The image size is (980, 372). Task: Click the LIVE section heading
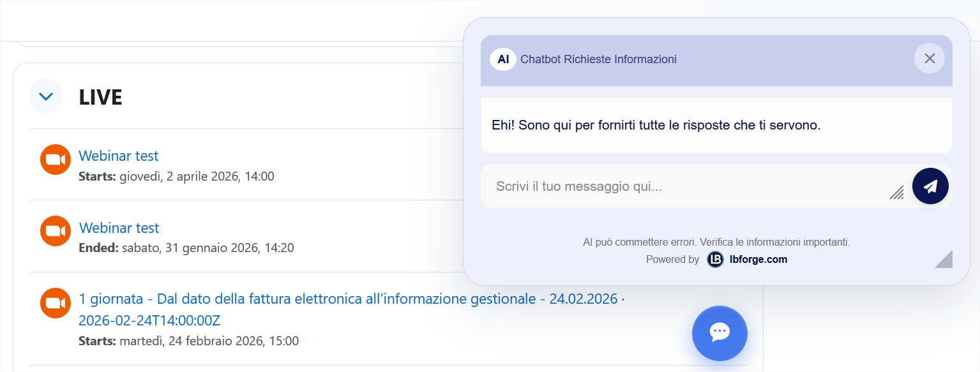[x=100, y=97]
